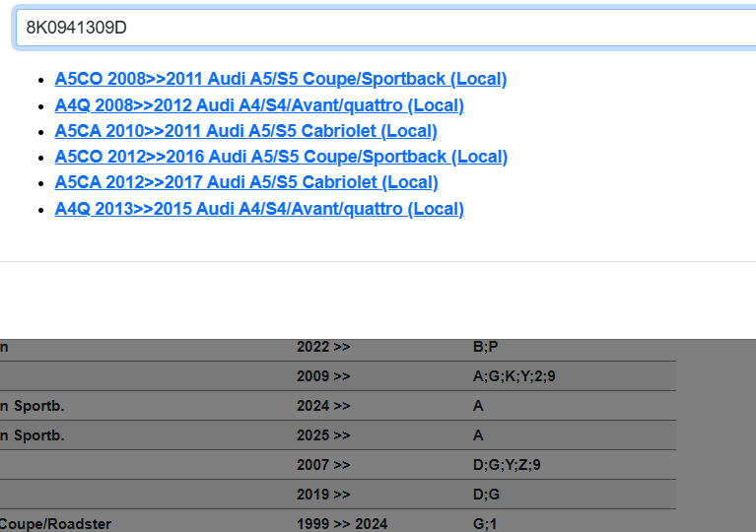Select the A code in 2025 row
The image size is (756, 532).
pyautogui.click(x=478, y=435)
